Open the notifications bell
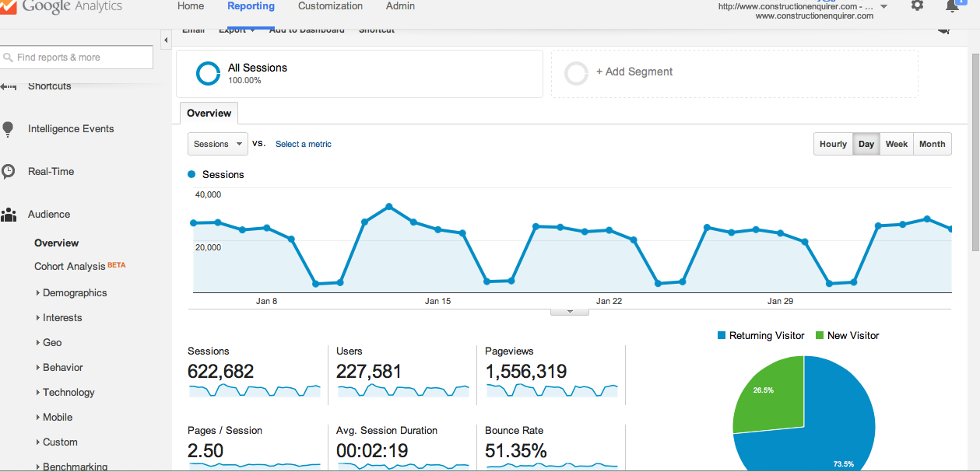Viewport: 980px width, 472px height. click(952, 6)
